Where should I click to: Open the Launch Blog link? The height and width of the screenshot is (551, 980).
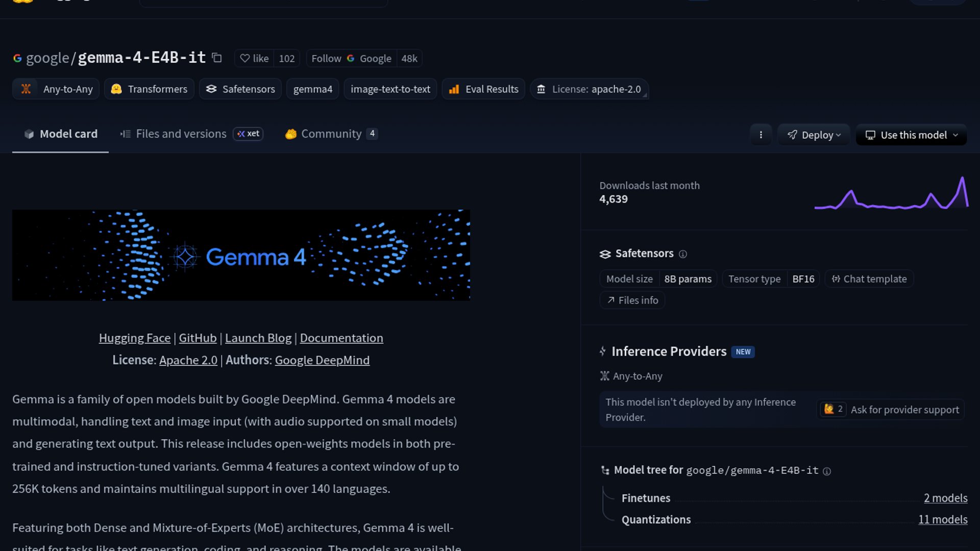tap(258, 338)
